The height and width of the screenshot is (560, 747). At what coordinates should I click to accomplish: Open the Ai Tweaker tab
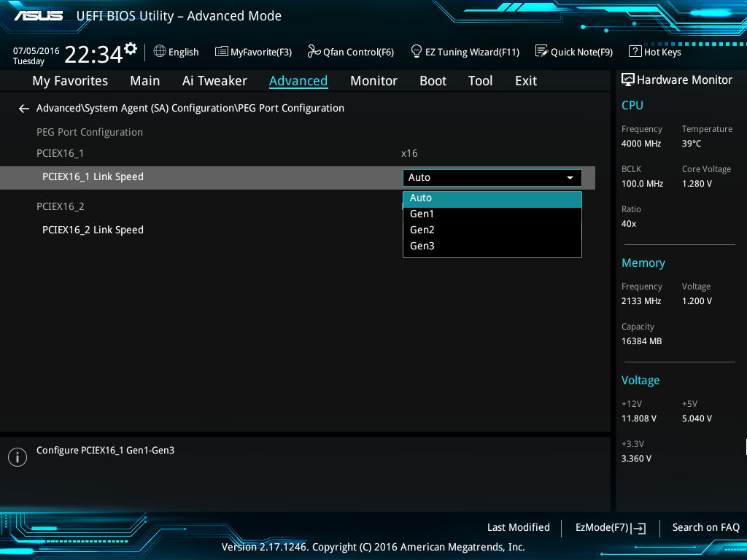[214, 81]
